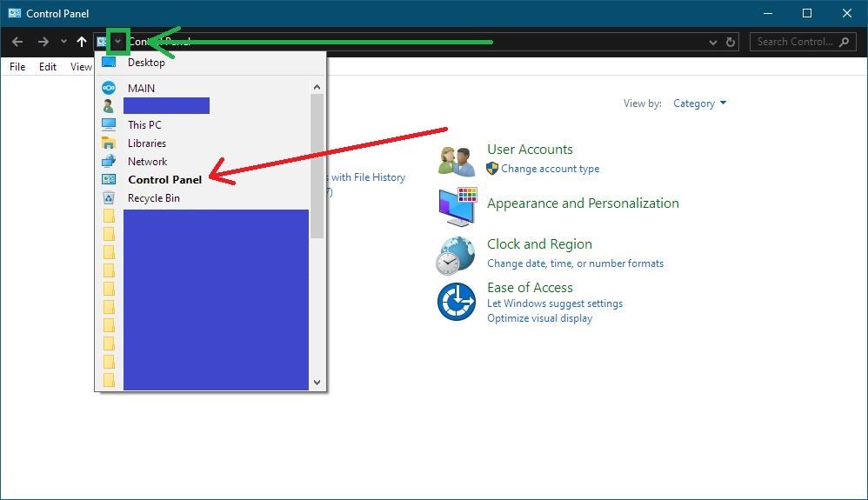Image resolution: width=868 pixels, height=500 pixels.
Task: Select Libraries in the dropdown list
Action: tap(147, 143)
